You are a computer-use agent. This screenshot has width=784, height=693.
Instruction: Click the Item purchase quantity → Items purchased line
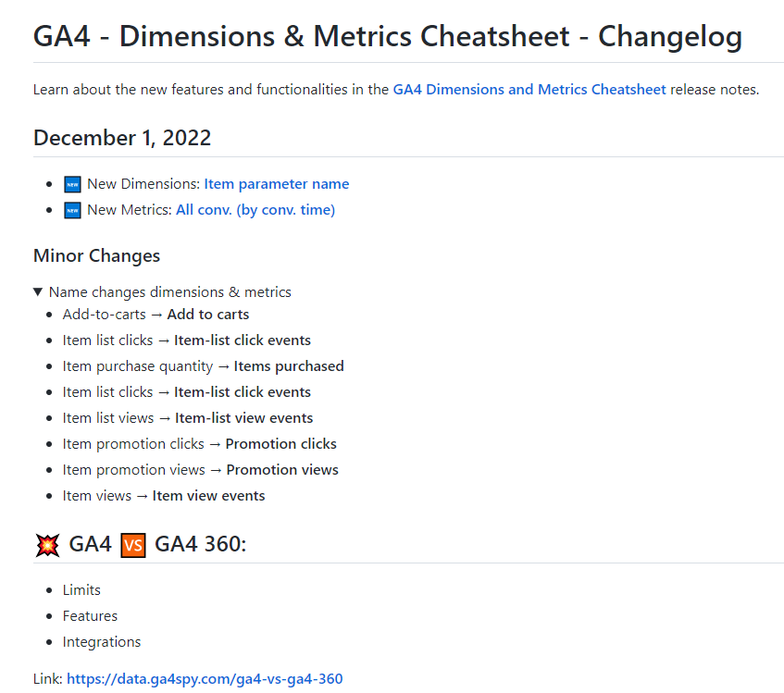[203, 366]
